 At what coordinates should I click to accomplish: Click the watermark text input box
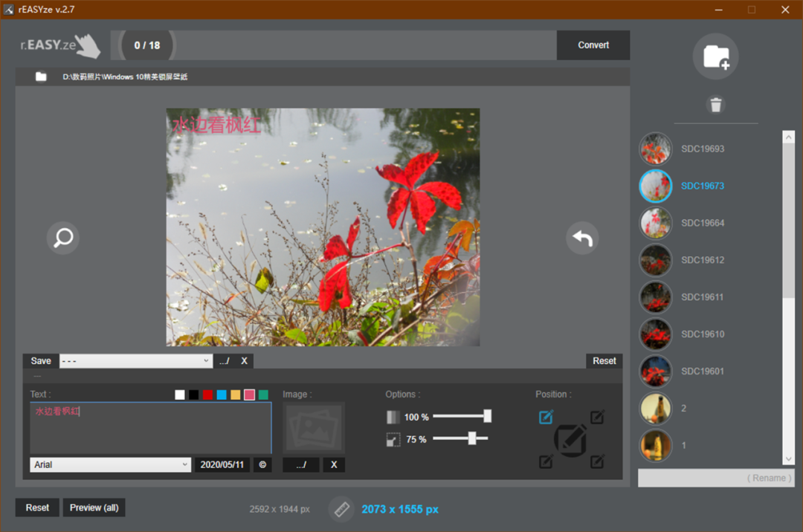(x=150, y=428)
